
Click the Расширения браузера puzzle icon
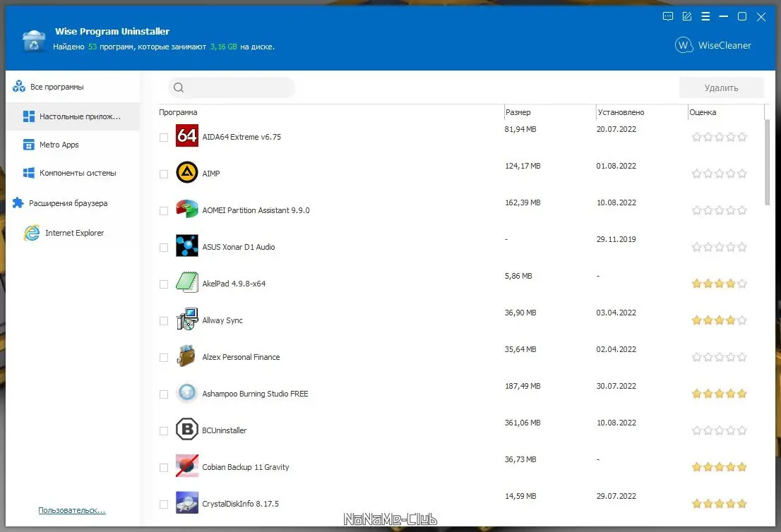18,203
